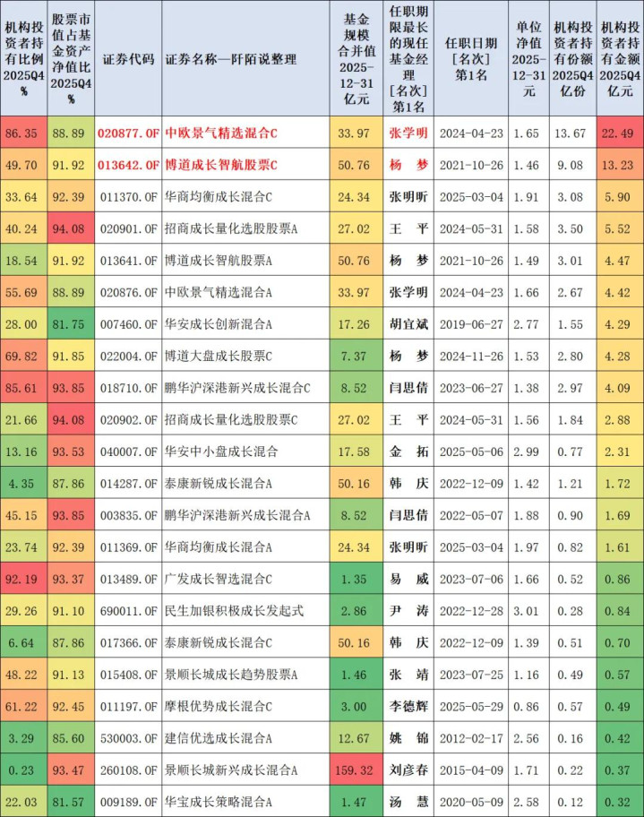Select fund code 020901.OF

pyautogui.click(x=128, y=228)
